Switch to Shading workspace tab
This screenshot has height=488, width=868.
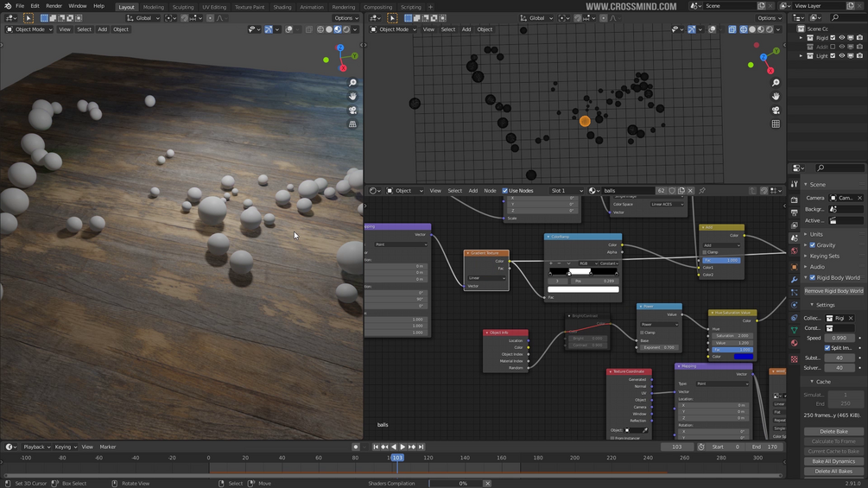(x=282, y=7)
